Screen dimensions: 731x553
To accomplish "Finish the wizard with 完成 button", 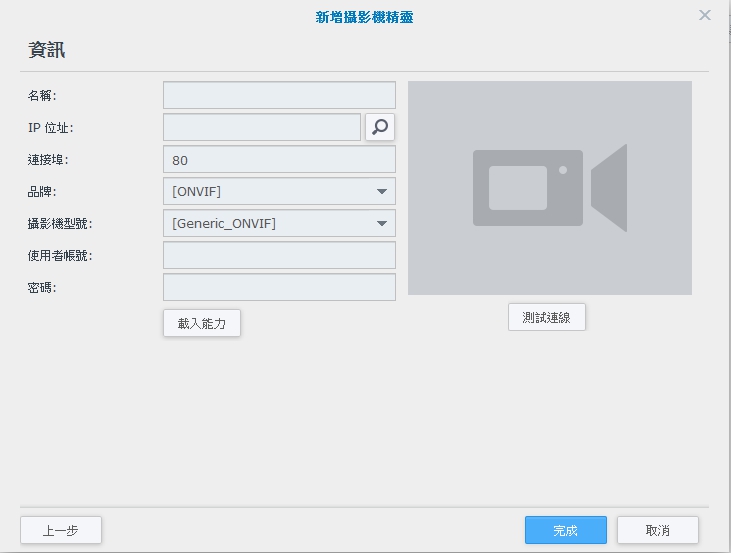I will pyautogui.click(x=565, y=530).
